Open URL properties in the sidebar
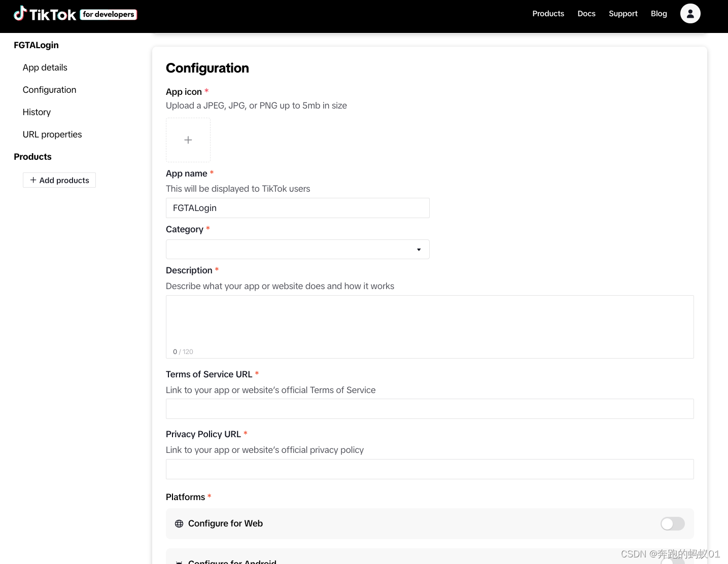 pyautogui.click(x=52, y=134)
